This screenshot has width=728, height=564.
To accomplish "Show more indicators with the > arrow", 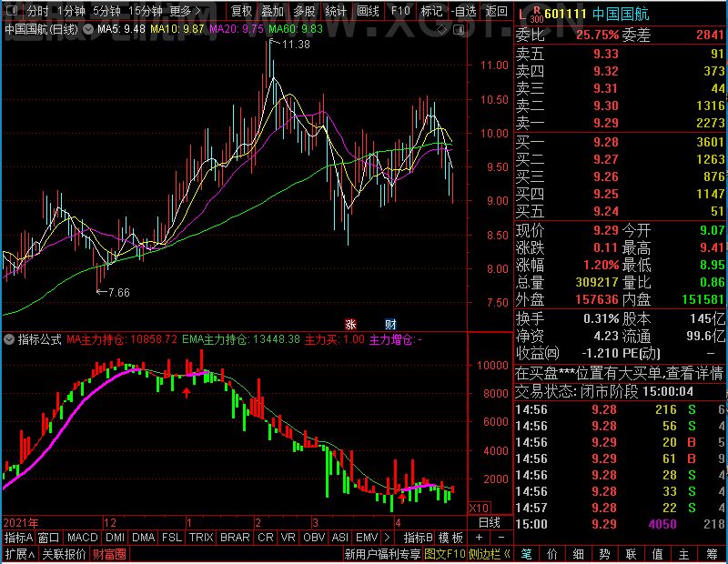I will 388,538.
